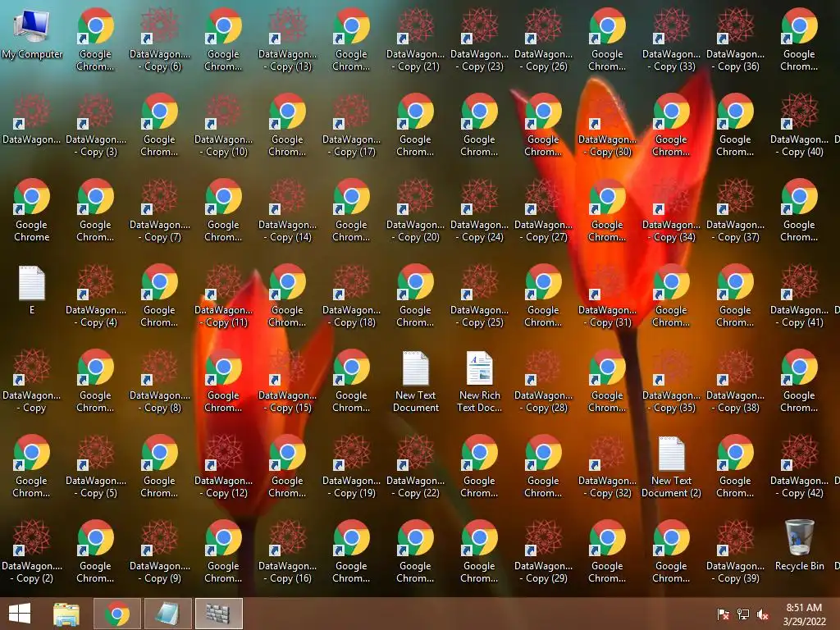Screen dimensions: 840x630
Task: Select DataWagon - Copy (40) shortcut
Action: (799, 126)
